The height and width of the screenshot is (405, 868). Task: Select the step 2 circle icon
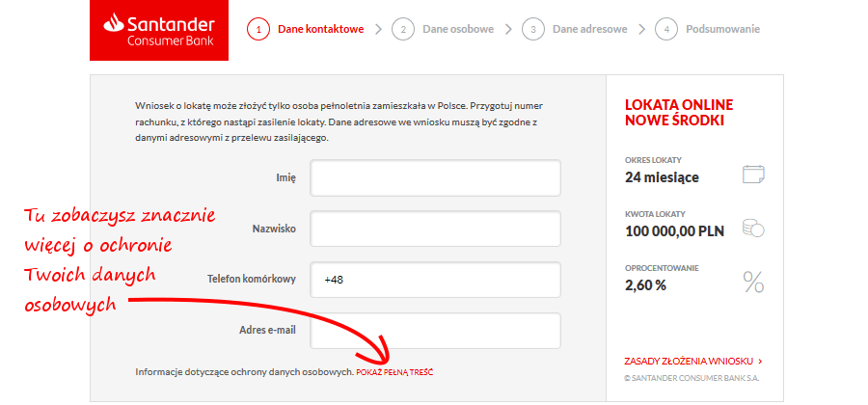tap(403, 29)
